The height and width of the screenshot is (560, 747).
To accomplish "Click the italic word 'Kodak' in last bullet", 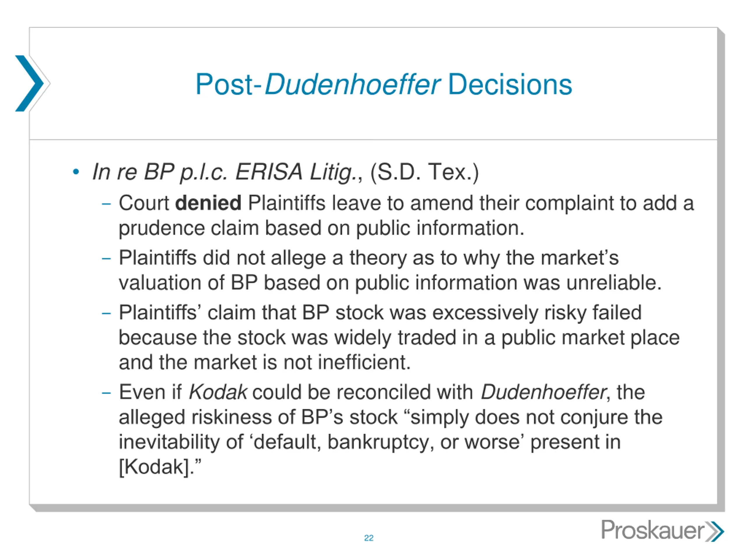I will (x=218, y=392).
